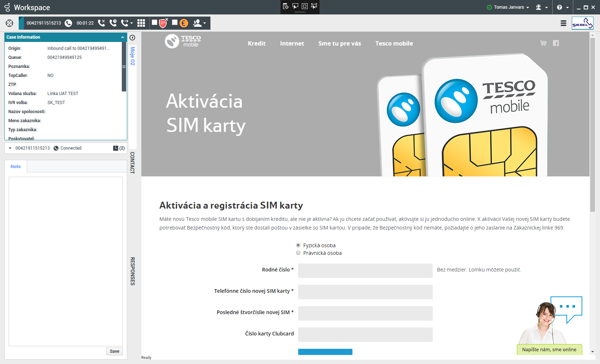600x364 pixels.
Task: Click inside the Note text area
Action: pyautogui.click(x=66, y=261)
